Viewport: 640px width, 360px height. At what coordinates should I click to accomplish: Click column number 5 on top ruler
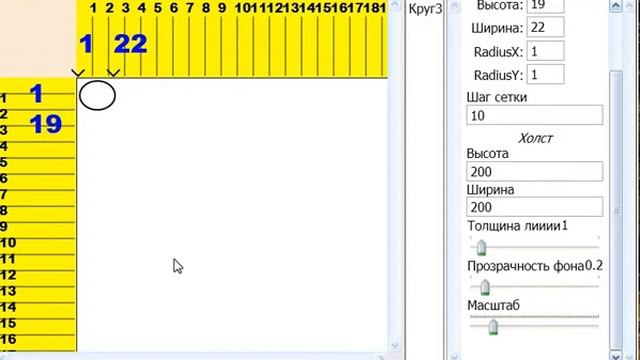158,8
